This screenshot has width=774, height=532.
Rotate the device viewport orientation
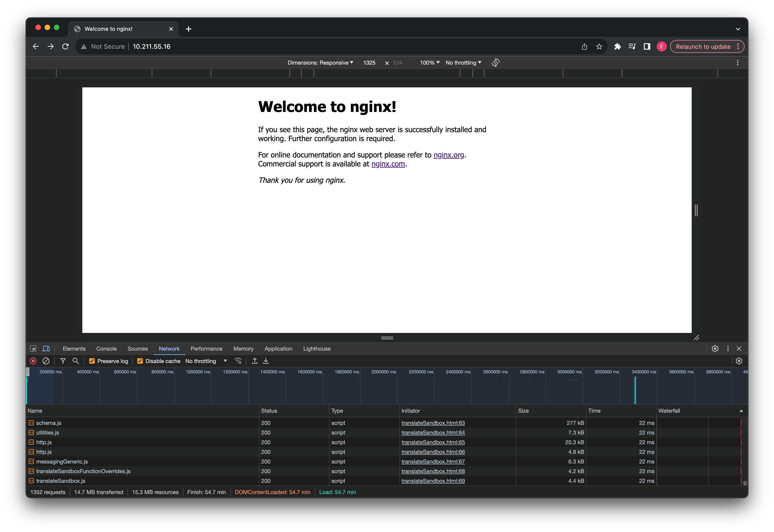pos(495,63)
